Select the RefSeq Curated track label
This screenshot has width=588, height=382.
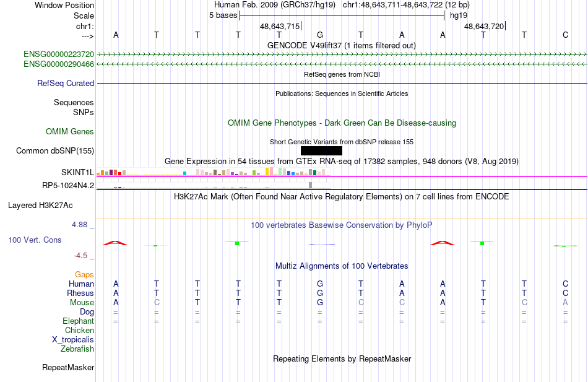point(66,84)
